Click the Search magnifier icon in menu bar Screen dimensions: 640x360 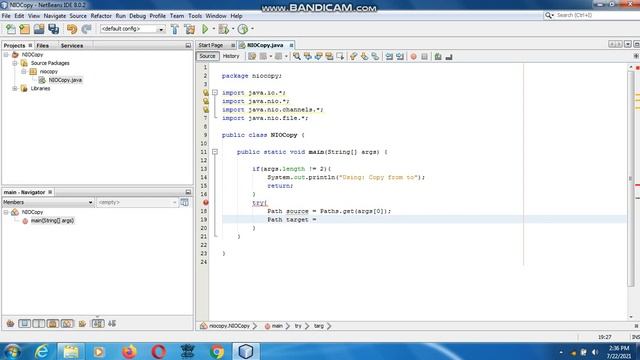548,15
